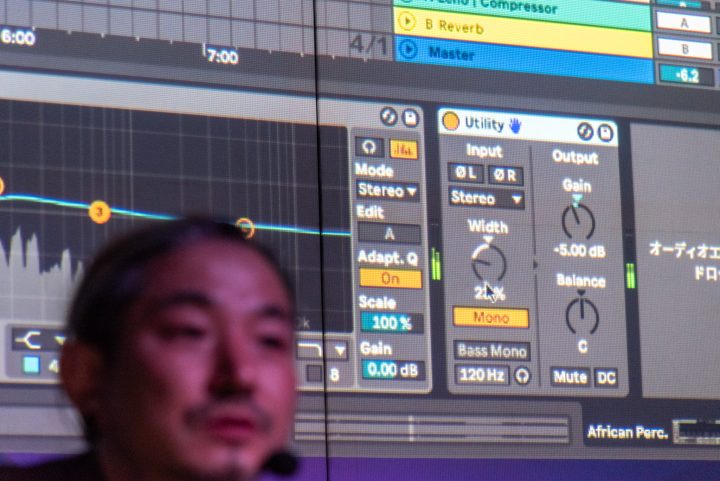720x481 pixels.
Task: Select the B Reverb track name
Action: click(455, 27)
